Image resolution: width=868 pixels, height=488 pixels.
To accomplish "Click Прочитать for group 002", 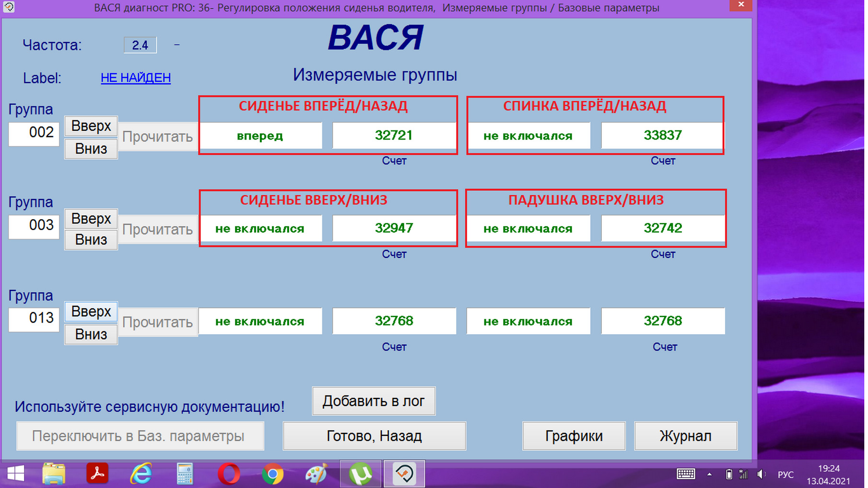I will [158, 137].
